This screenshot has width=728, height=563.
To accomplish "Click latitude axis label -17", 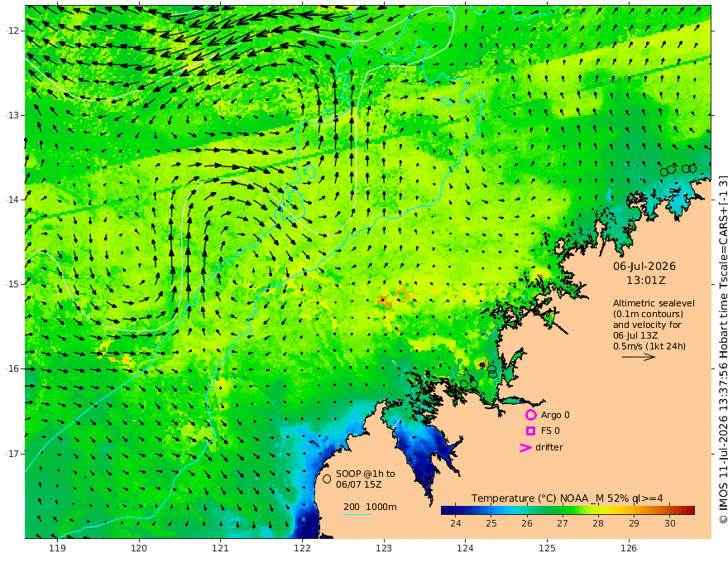I will (12, 454).
